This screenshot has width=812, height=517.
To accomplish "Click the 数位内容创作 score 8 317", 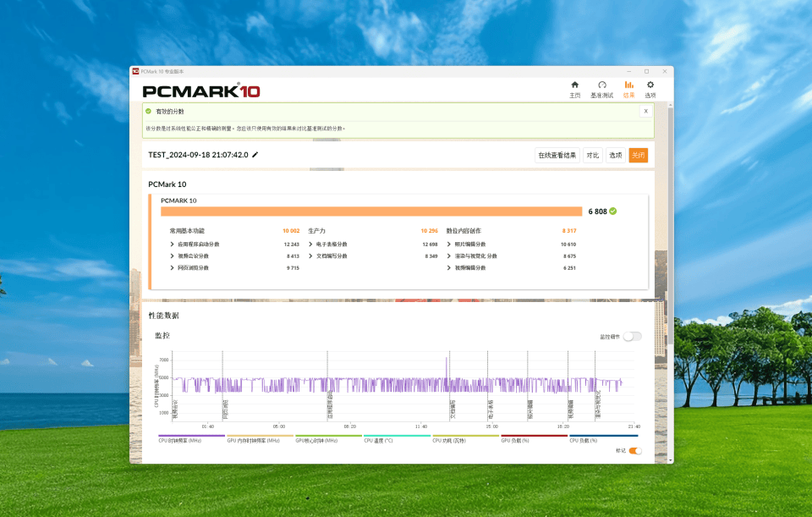I will click(x=569, y=230).
